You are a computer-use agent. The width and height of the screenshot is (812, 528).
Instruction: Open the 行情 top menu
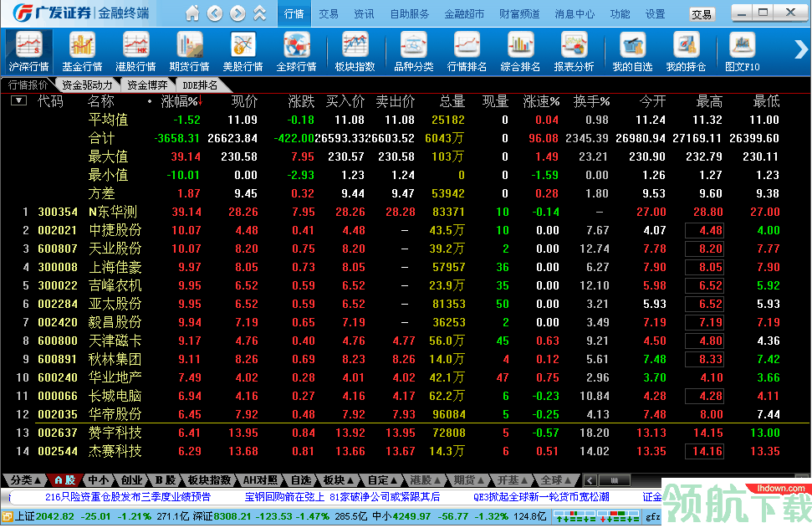[294, 14]
